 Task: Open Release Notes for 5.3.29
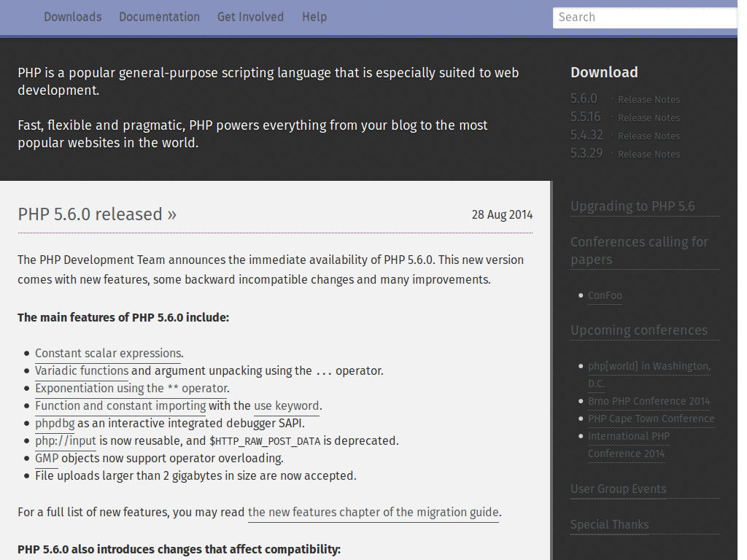(649, 154)
